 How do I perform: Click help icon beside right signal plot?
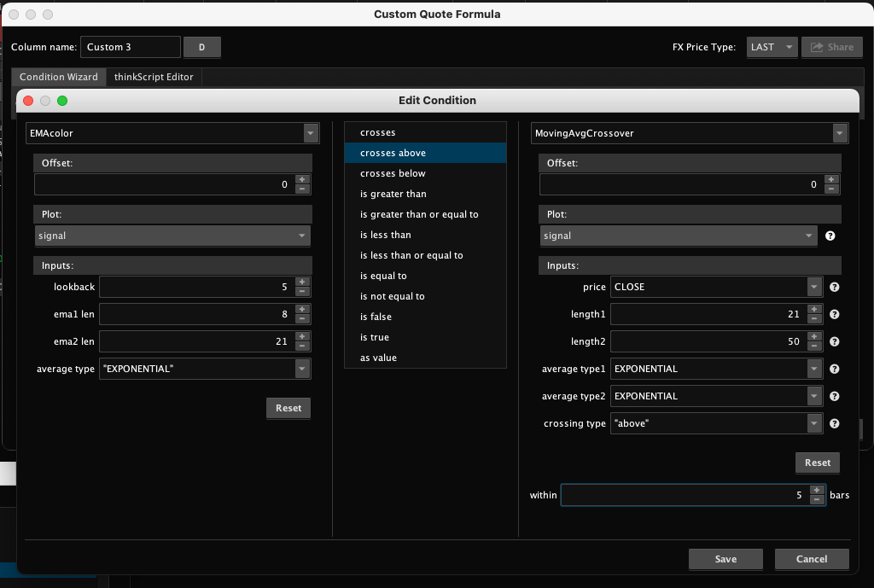click(830, 236)
